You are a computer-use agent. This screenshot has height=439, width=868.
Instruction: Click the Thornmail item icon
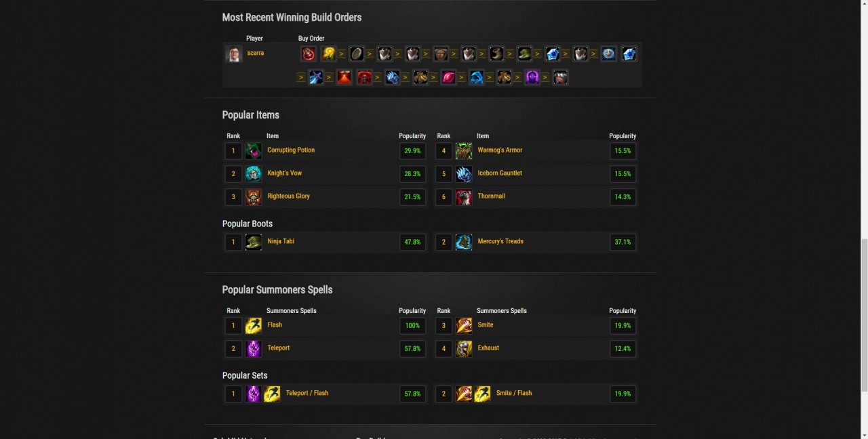464,197
